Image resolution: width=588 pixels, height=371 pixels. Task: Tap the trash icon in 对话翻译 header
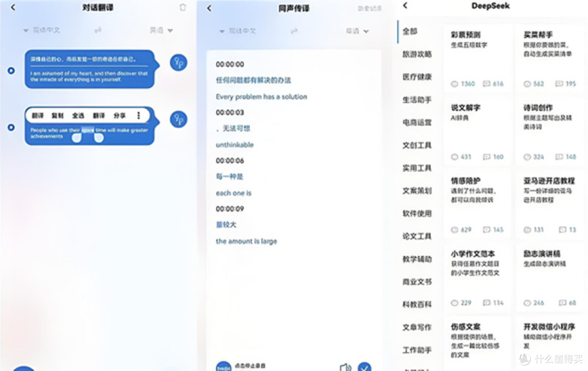click(x=182, y=7)
